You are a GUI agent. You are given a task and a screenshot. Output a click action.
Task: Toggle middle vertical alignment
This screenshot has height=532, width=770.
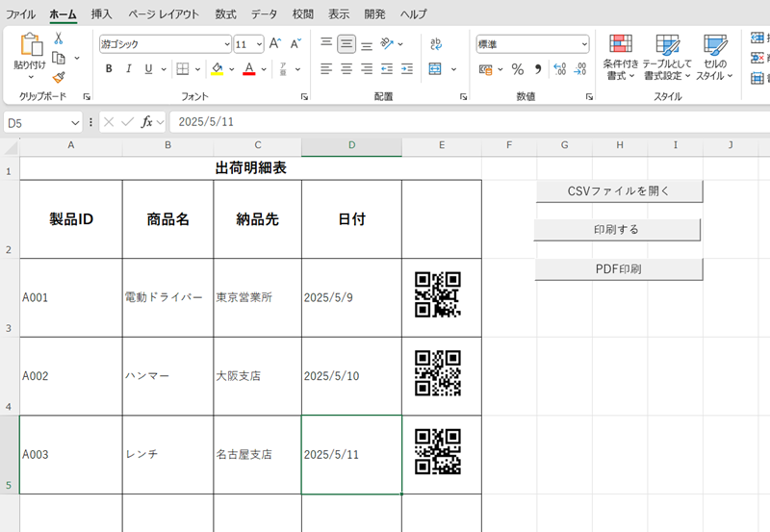[x=346, y=43]
